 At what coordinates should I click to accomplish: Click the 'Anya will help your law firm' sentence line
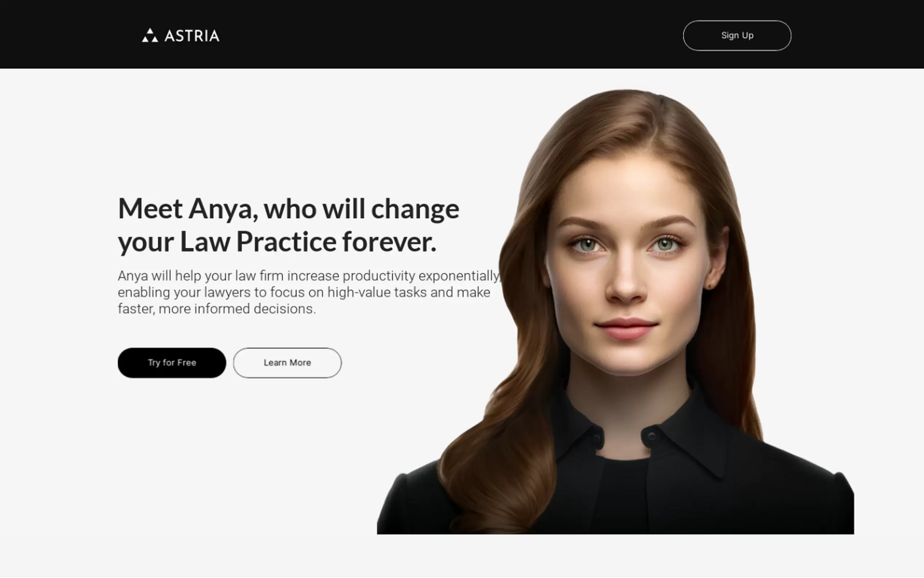[310, 276]
